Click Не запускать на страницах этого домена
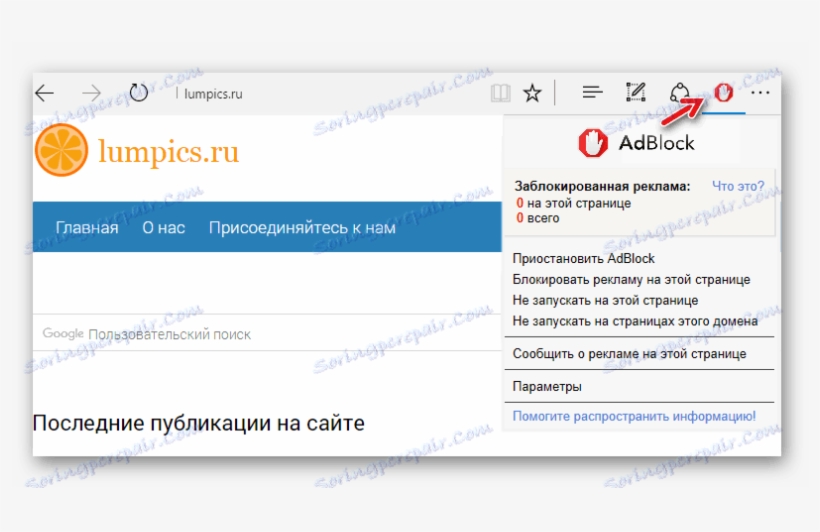Image resolution: width=820 pixels, height=532 pixels. point(635,321)
